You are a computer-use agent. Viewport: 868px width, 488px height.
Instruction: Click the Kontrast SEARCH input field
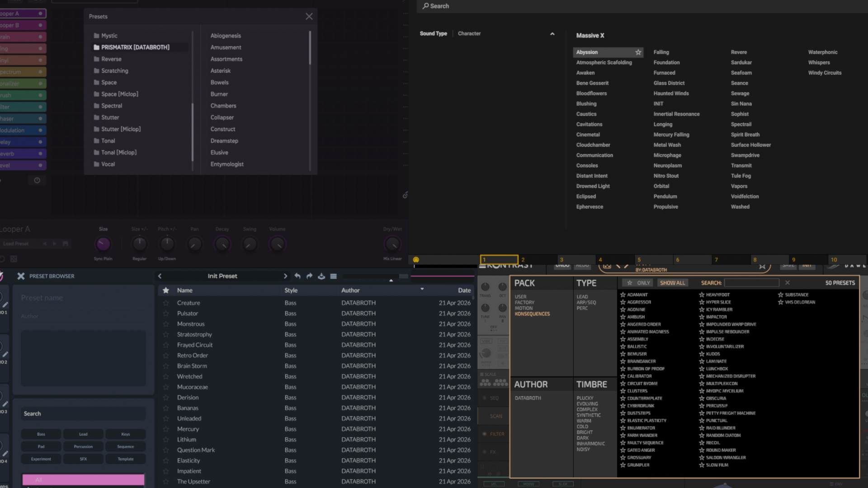(751, 282)
